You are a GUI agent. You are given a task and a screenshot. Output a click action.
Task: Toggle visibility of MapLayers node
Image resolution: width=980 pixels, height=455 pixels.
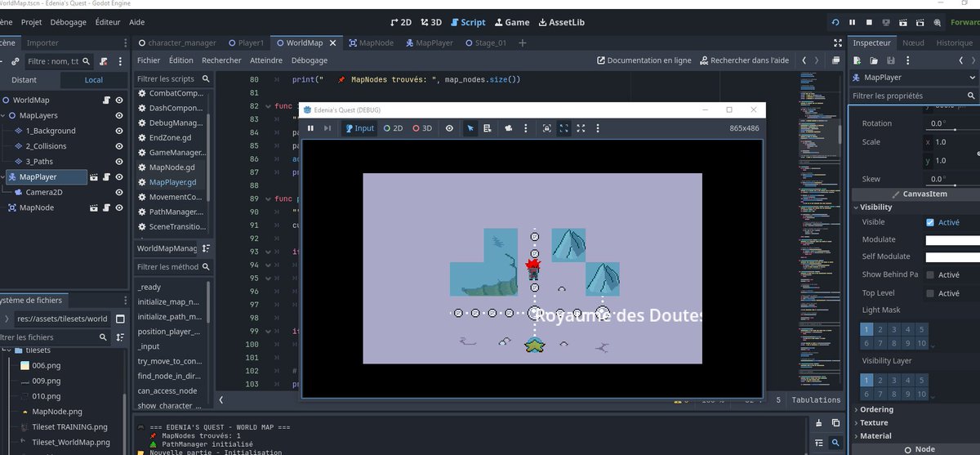point(119,115)
